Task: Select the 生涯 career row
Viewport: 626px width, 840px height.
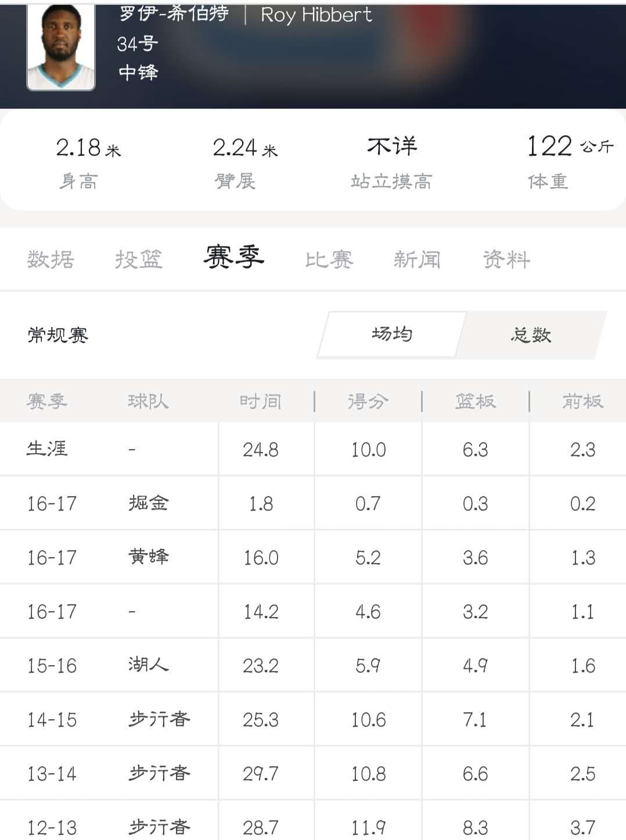Action: (47, 449)
